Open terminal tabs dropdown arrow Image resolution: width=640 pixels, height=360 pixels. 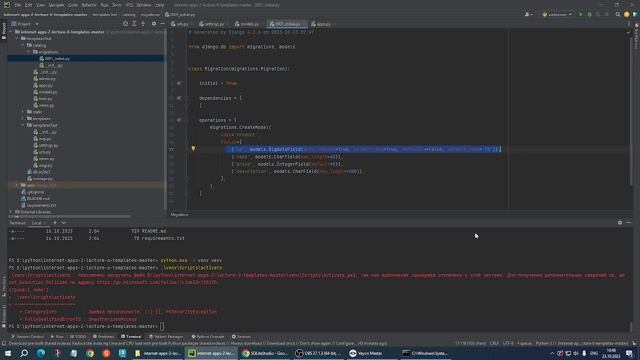(x=64, y=223)
